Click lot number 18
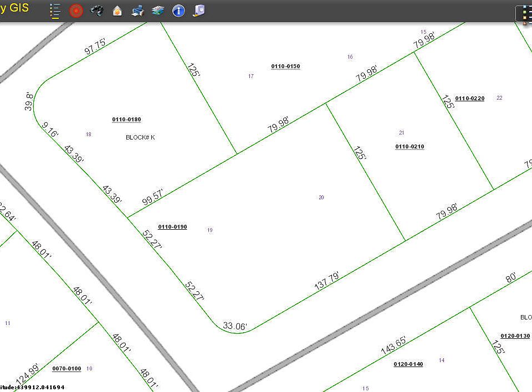 [89, 135]
